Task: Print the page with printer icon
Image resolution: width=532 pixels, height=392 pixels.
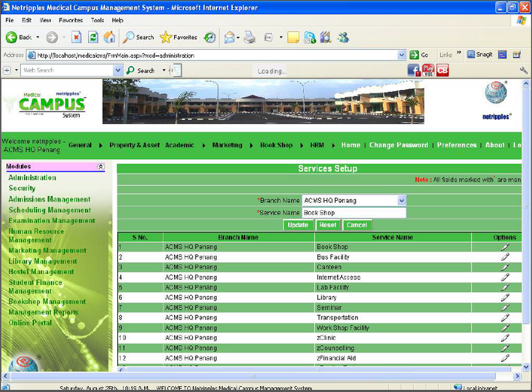Action: coord(250,37)
